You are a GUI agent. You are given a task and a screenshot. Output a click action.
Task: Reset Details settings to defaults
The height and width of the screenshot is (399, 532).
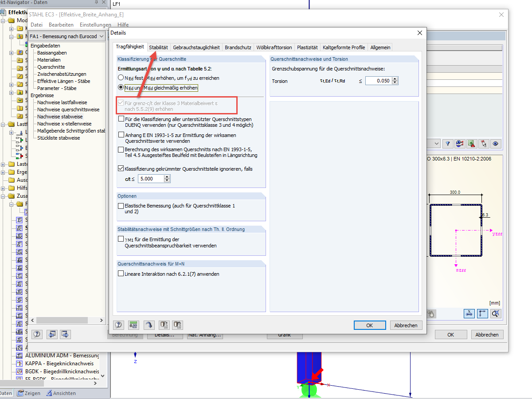pyautogui.click(x=149, y=325)
